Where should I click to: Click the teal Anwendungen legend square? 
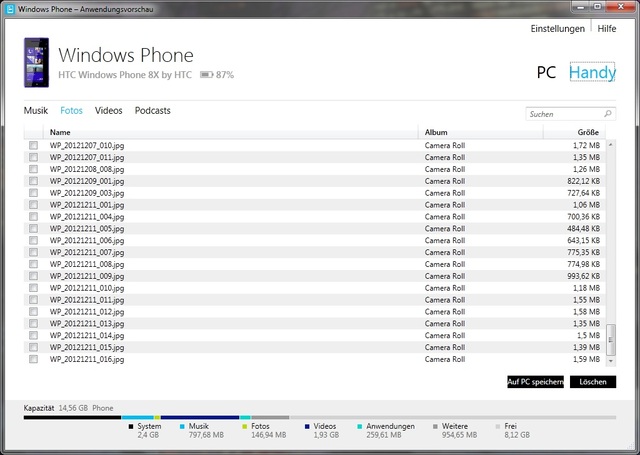coord(360,426)
